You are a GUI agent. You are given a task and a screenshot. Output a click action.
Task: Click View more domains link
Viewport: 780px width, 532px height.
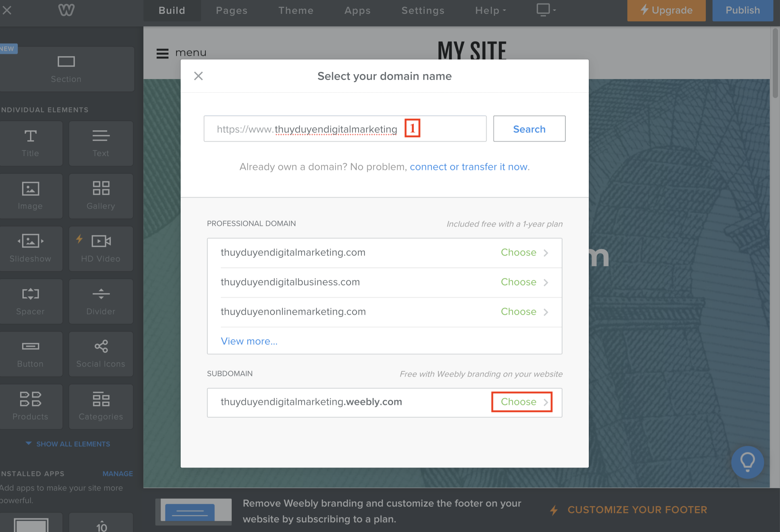click(249, 341)
